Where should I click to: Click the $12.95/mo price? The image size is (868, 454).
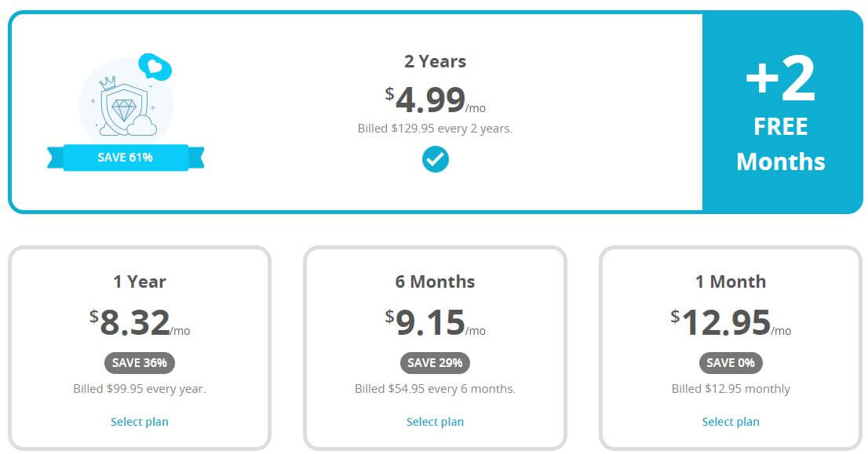point(731,322)
